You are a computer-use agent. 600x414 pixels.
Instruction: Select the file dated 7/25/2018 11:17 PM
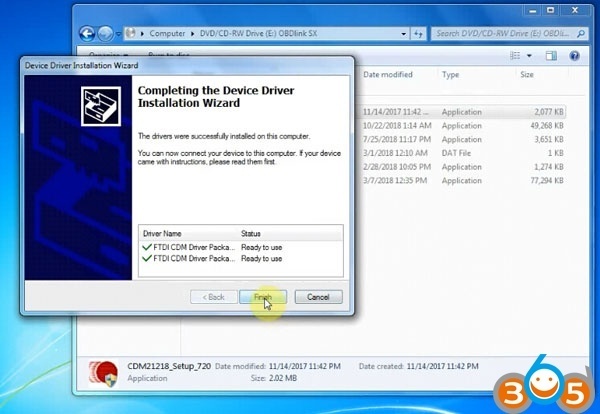[x=463, y=139]
